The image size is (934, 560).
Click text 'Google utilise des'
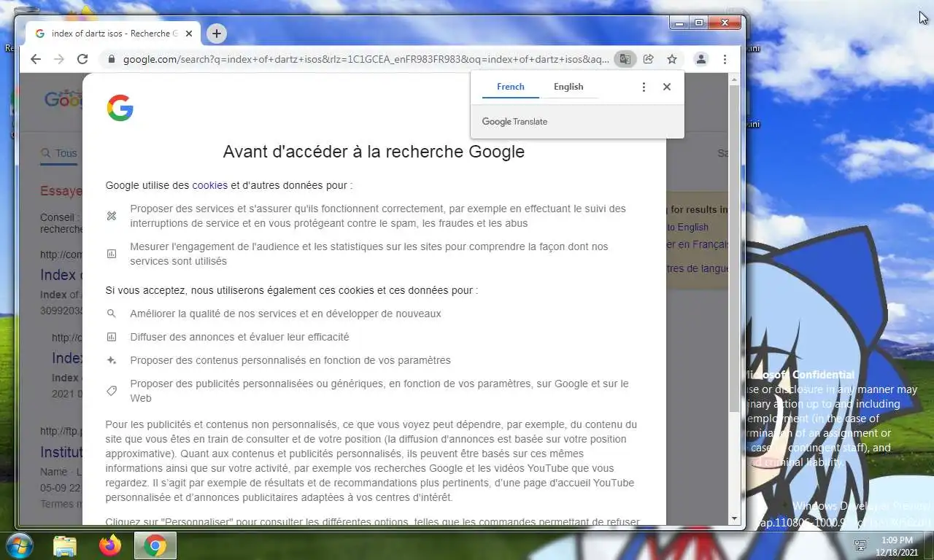(x=147, y=185)
